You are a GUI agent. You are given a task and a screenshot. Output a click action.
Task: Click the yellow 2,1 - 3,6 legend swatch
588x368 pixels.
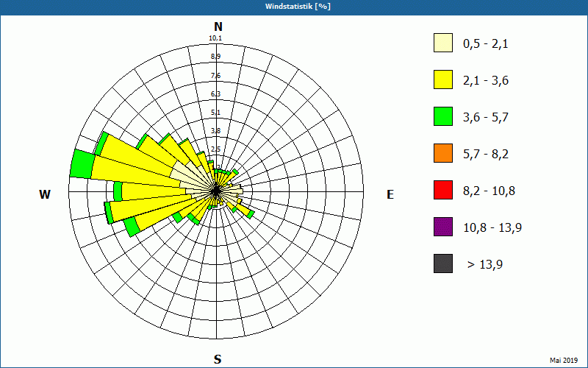[443, 79]
